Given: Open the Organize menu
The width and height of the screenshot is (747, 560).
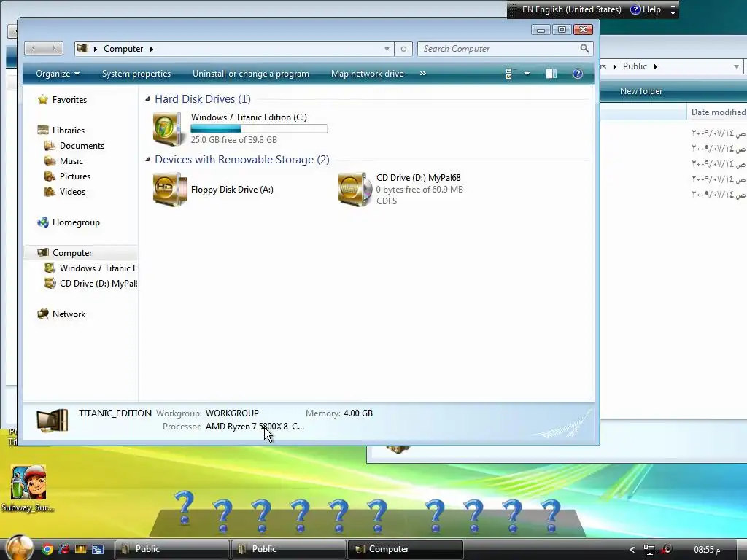Looking at the screenshot, I should 57,74.
